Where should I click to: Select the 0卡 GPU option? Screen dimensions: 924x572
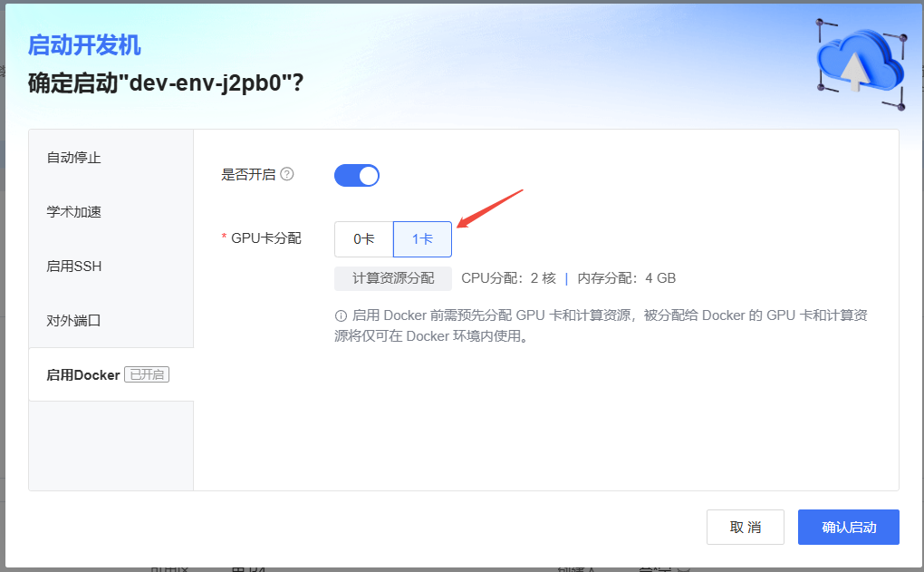[363, 239]
